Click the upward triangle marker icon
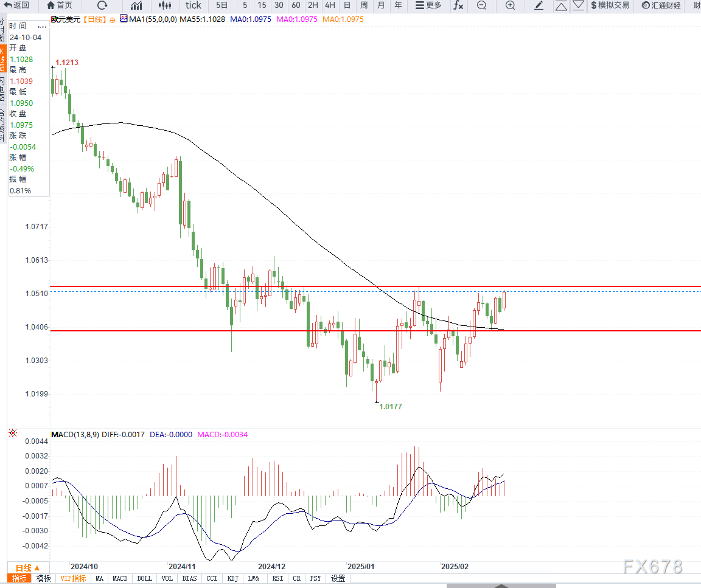701x588 pixels. [x=561, y=6]
